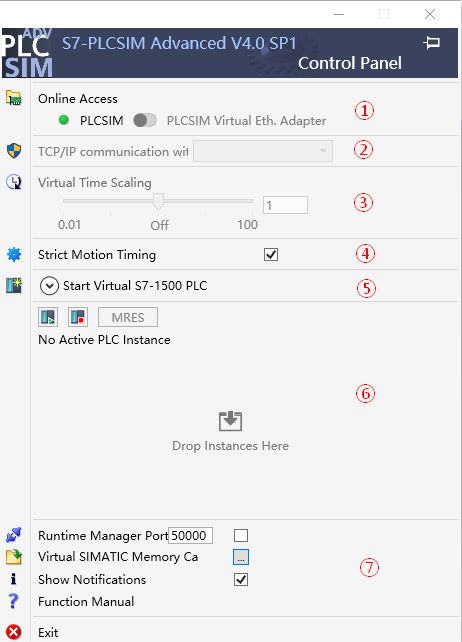
Task: Expand the Start Virtual S7-1500 PLC section
Action: point(49,286)
